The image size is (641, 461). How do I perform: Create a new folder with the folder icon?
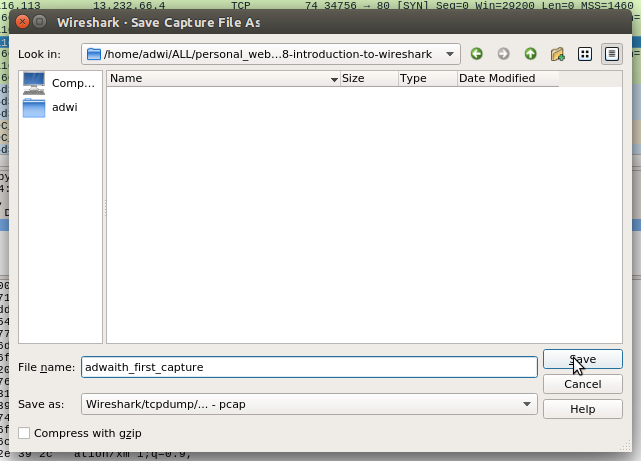pyautogui.click(x=558, y=54)
